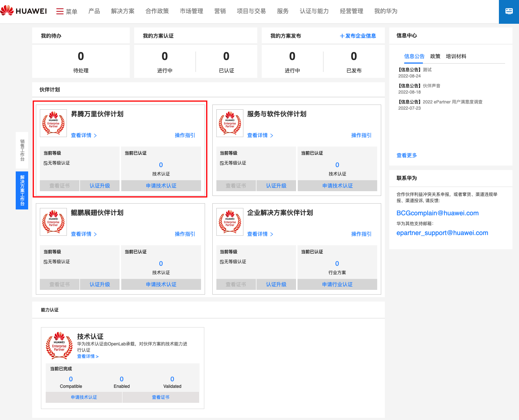Image resolution: width=519 pixels, height=420 pixels.
Task: Click 申请行业认证 button
Action: click(338, 284)
